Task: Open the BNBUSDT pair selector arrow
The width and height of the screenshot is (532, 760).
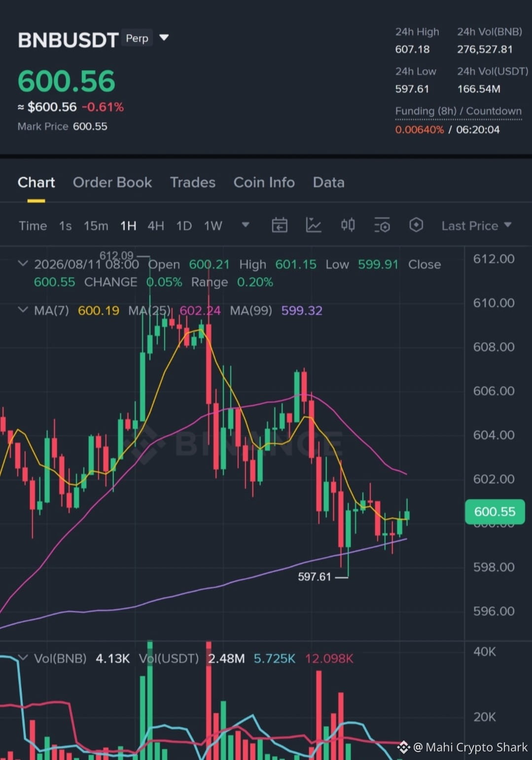Action: (164, 38)
